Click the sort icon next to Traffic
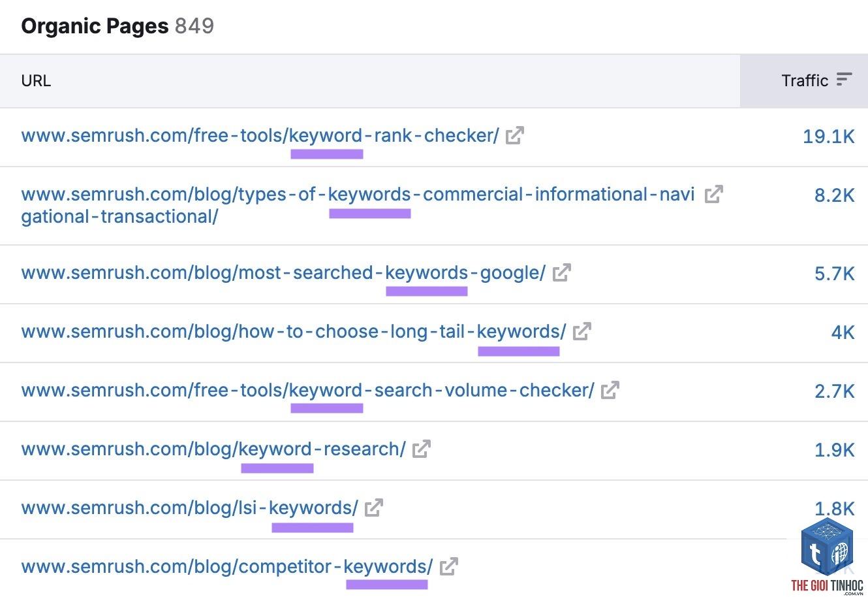The width and height of the screenshot is (868, 597). (x=845, y=80)
